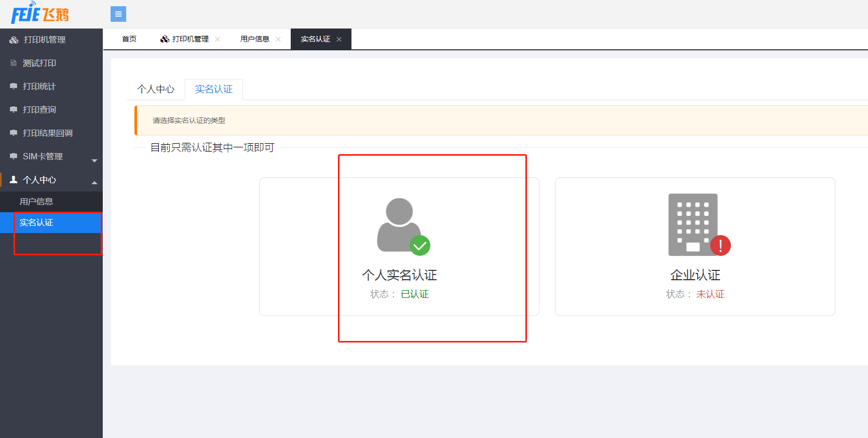868x438 pixels.
Task: Click the printer icon beside 打印机管理 in sidebar
Action: [x=14, y=40]
